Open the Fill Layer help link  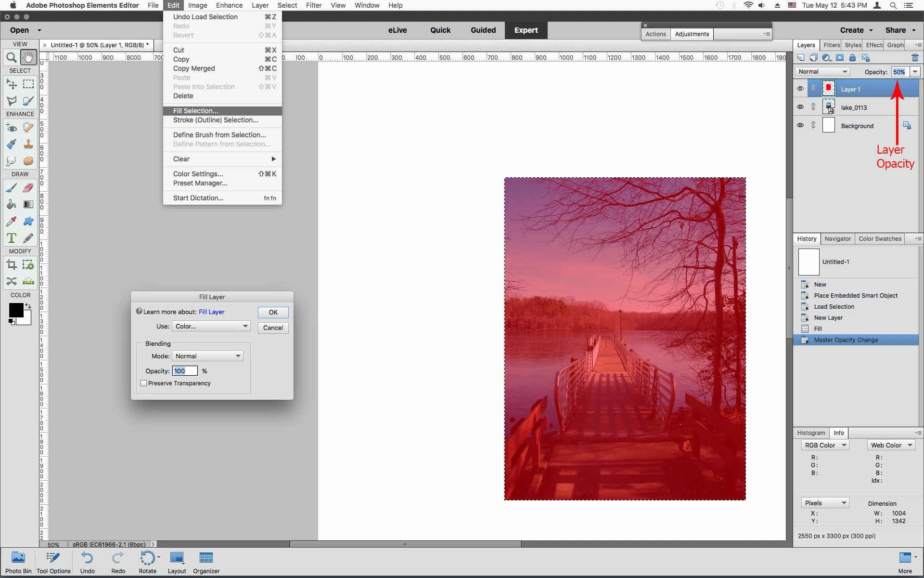click(211, 312)
